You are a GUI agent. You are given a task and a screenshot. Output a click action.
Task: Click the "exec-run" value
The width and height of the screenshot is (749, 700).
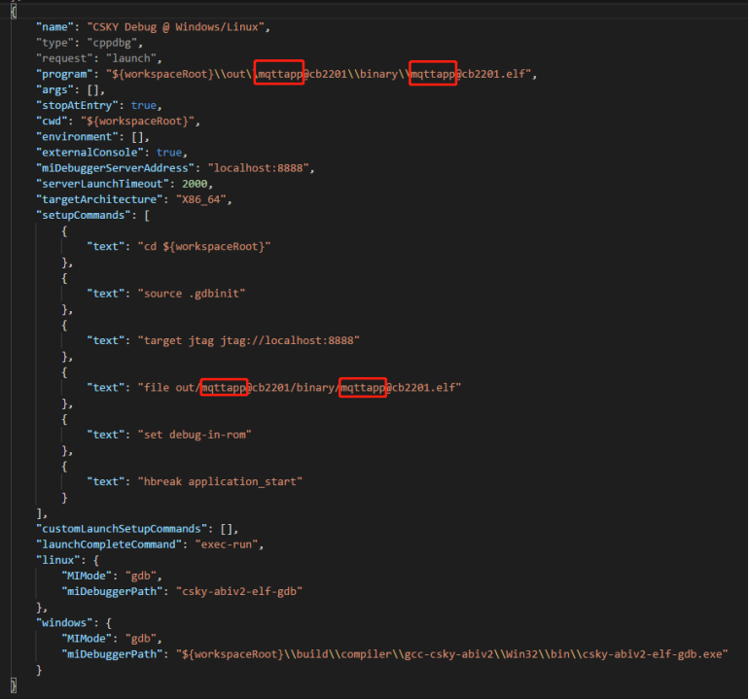[227, 544]
